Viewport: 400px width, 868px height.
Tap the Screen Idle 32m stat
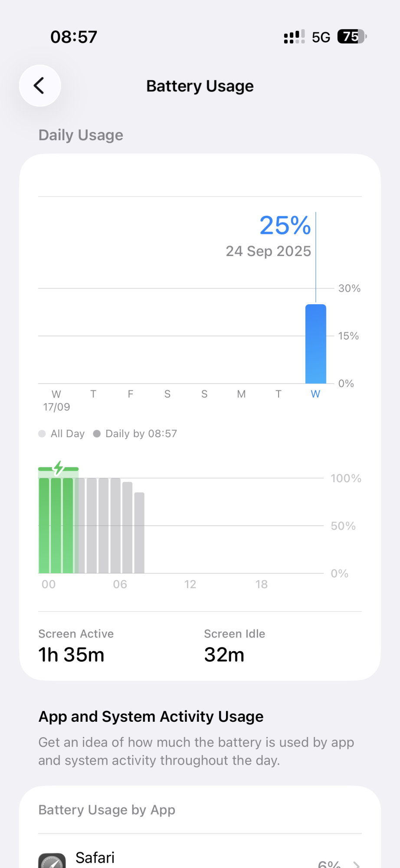234,647
